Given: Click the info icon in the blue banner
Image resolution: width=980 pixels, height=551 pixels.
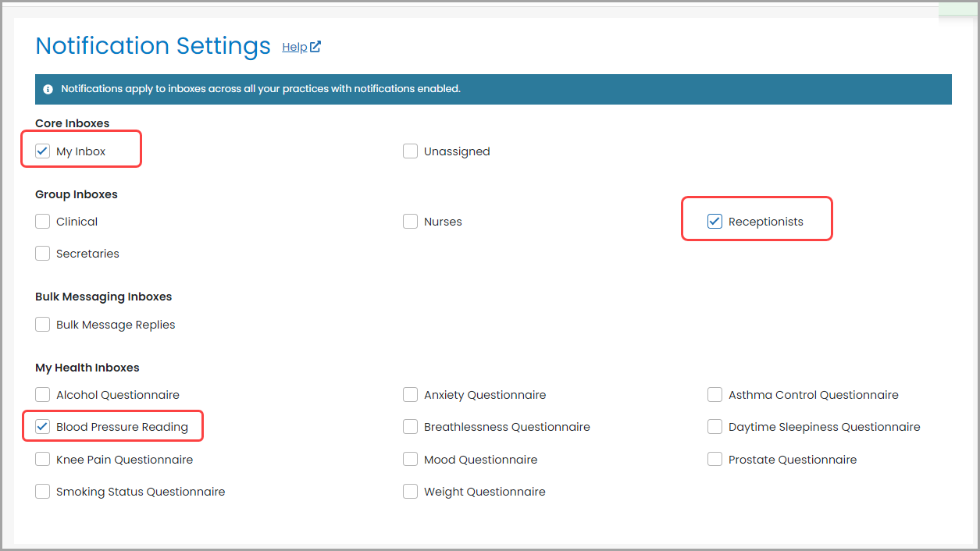Looking at the screenshot, I should (48, 89).
